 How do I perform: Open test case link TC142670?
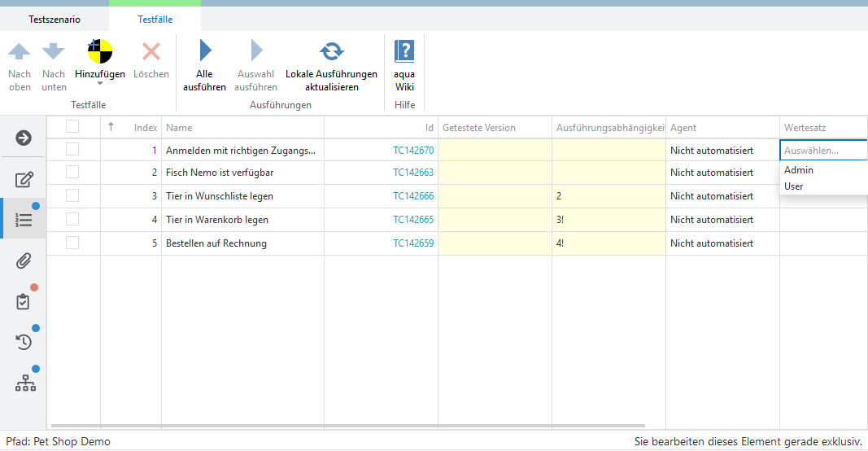click(413, 151)
